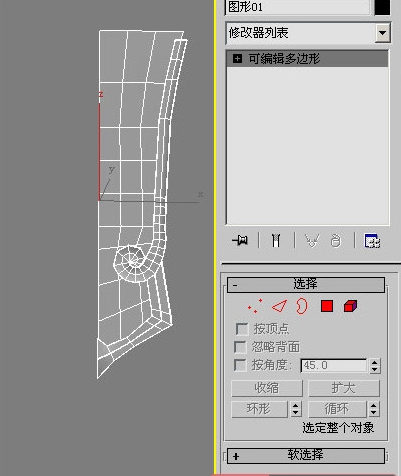Select Border sub-object mode icon

302,306
